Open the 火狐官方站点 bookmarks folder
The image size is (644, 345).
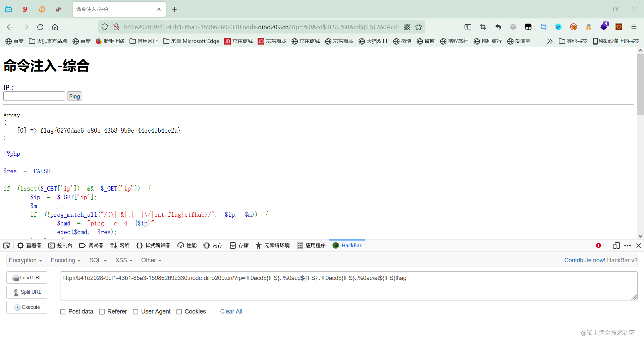click(48, 41)
